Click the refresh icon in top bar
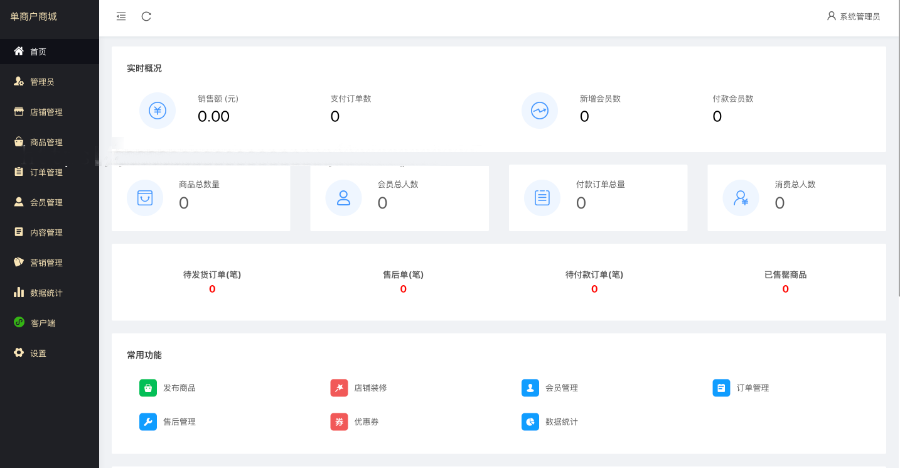 (x=147, y=16)
